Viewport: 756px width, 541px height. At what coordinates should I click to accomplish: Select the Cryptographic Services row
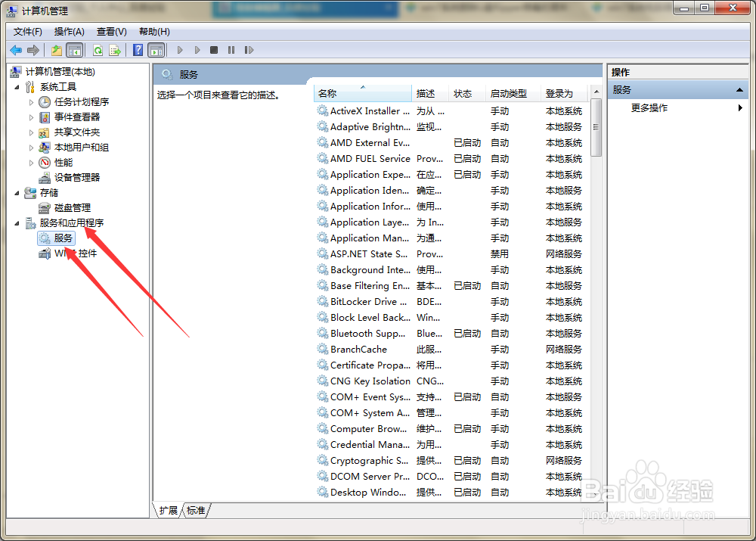[x=452, y=460]
